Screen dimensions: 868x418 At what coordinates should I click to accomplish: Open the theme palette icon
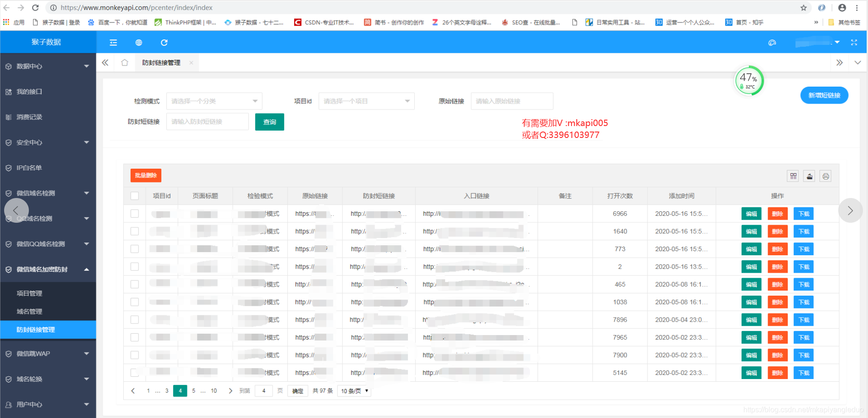coord(772,43)
